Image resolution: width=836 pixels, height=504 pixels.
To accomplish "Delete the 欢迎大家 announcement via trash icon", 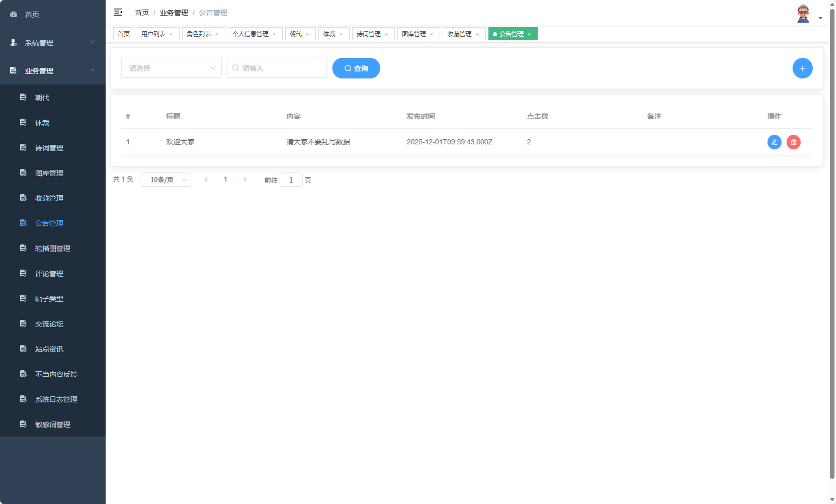I will click(x=793, y=142).
